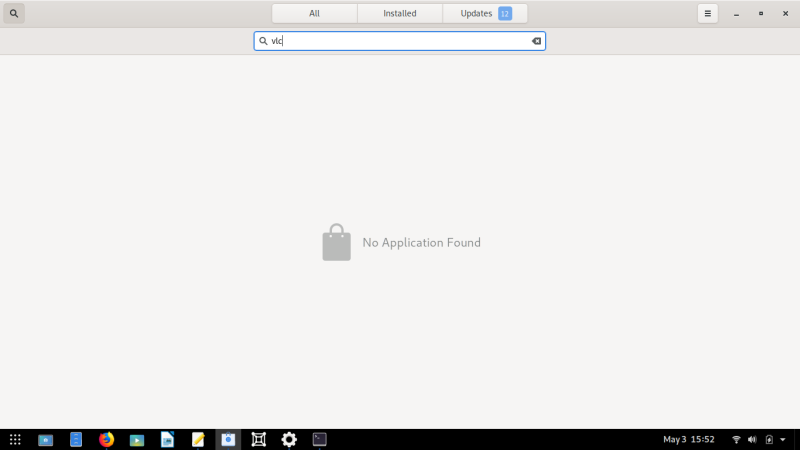800x450 pixels.
Task: Close the Software window
Action: tap(785, 14)
